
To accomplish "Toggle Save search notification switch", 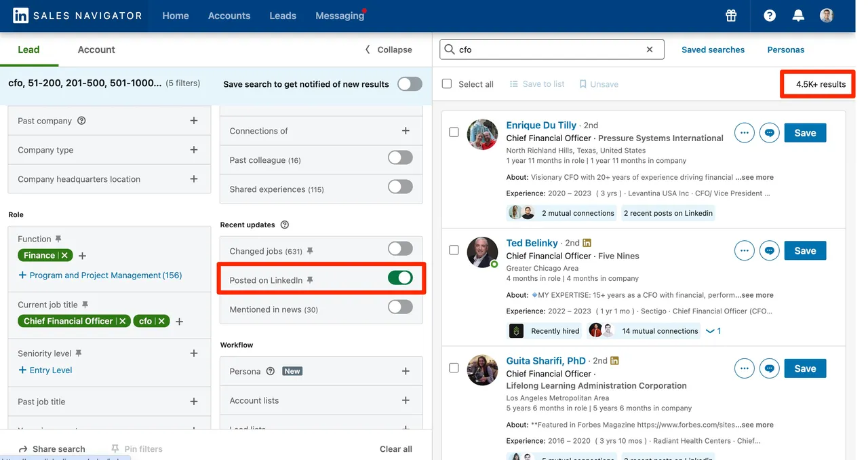I will point(410,84).
